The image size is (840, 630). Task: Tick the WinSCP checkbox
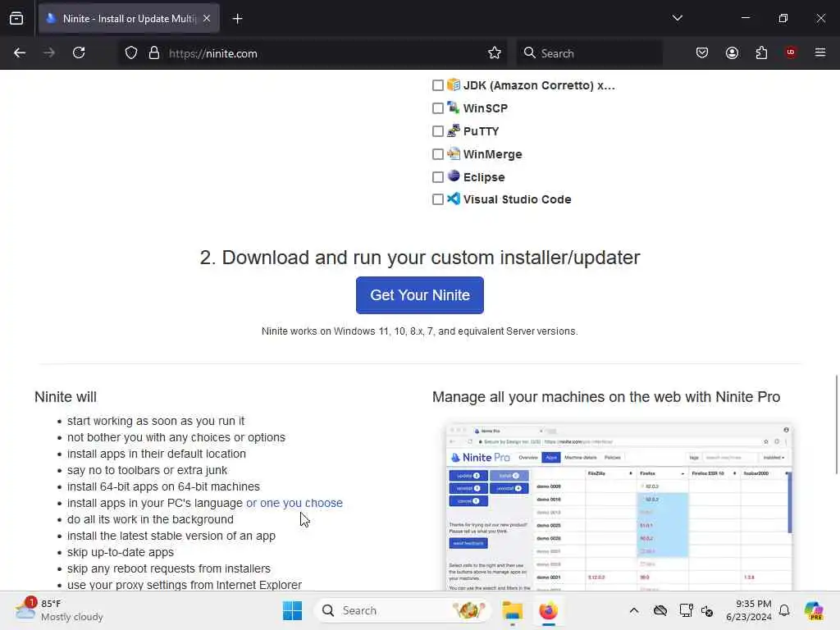point(438,108)
